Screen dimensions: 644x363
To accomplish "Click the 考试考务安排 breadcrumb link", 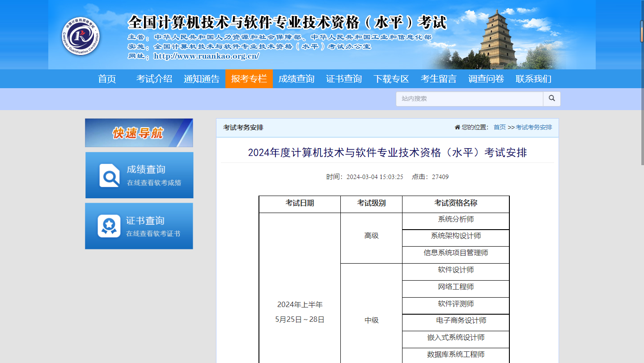I will [534, 128].
